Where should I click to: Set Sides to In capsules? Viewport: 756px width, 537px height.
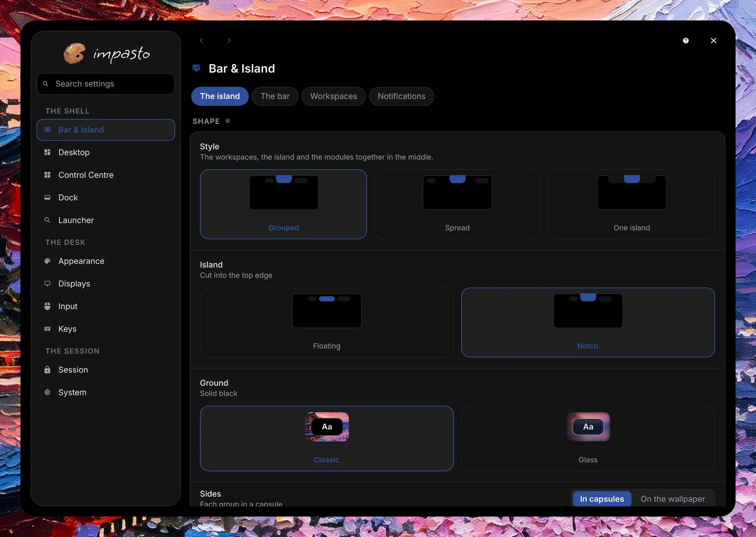(x=602, y=499)
